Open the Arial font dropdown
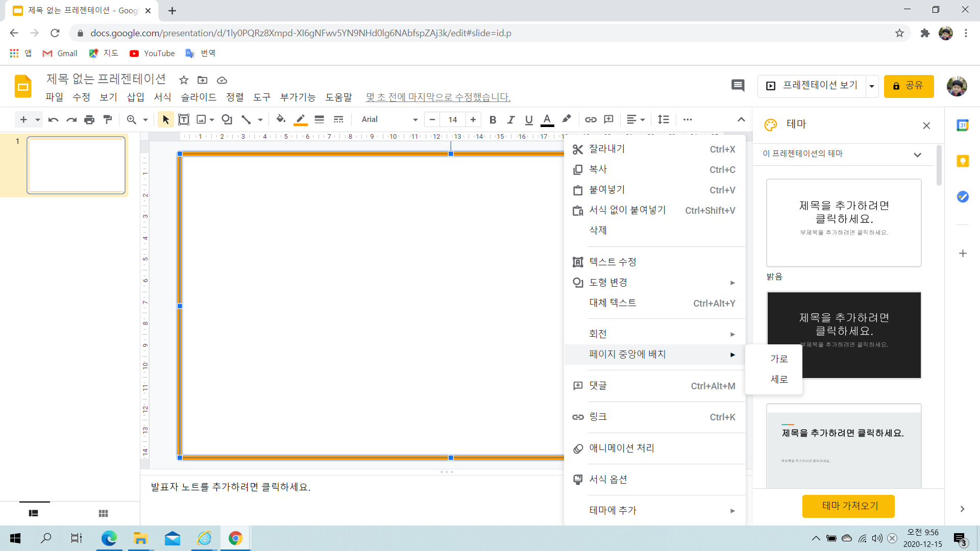The width and height of the screenshot is (980, 551). pos(389,119)
